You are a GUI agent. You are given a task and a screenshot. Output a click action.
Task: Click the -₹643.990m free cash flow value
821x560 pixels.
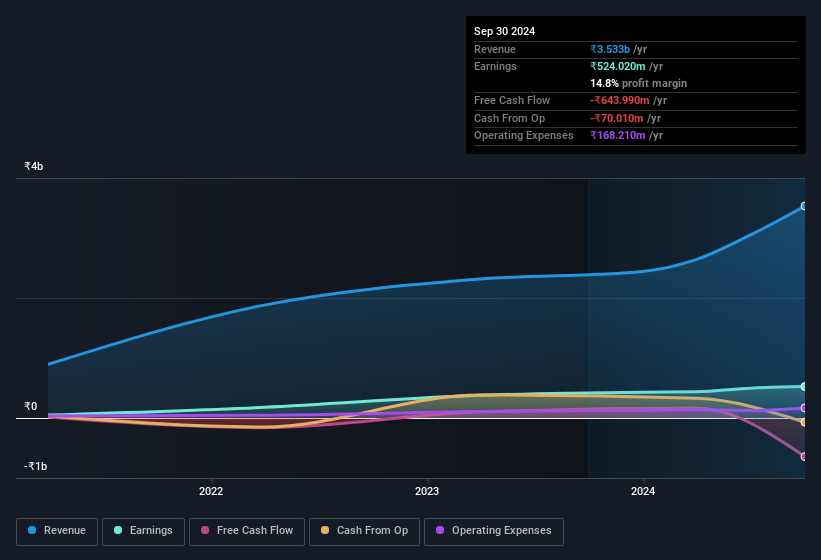(x=619, y=100)
